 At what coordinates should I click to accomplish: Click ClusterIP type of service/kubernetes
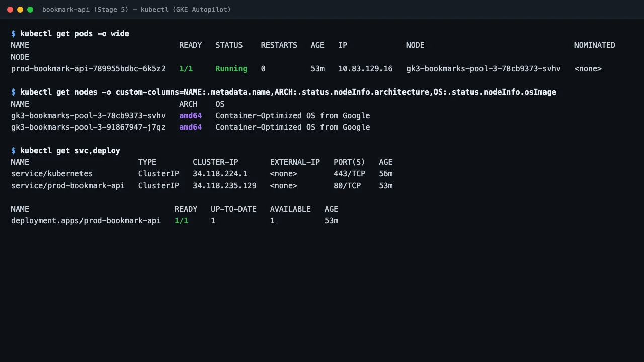158,174
